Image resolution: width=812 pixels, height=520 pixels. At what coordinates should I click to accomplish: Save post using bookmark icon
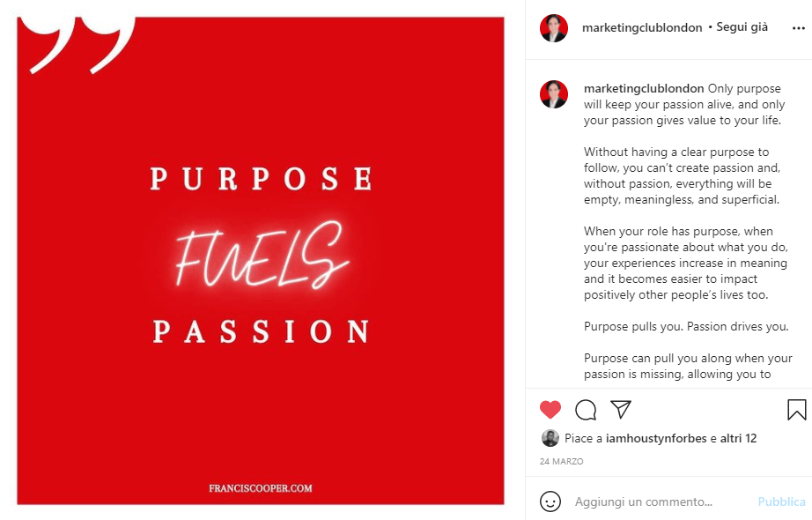click(796, 410)
